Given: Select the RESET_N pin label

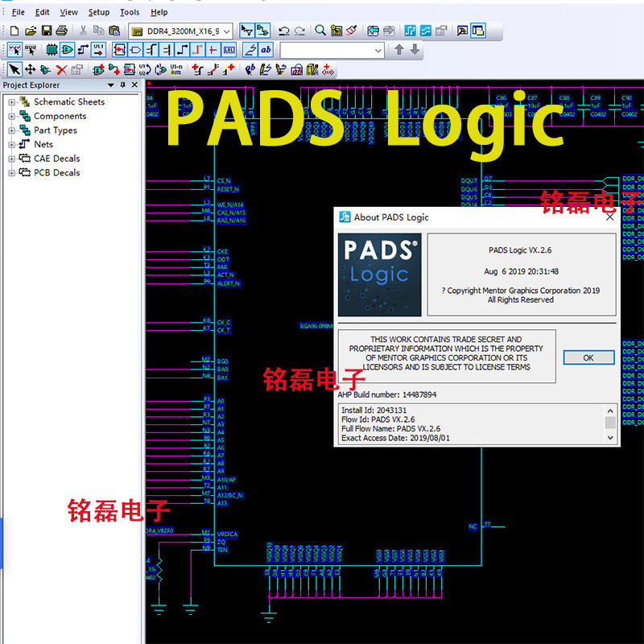Looking at the screenshot, I should click(228, 189).
